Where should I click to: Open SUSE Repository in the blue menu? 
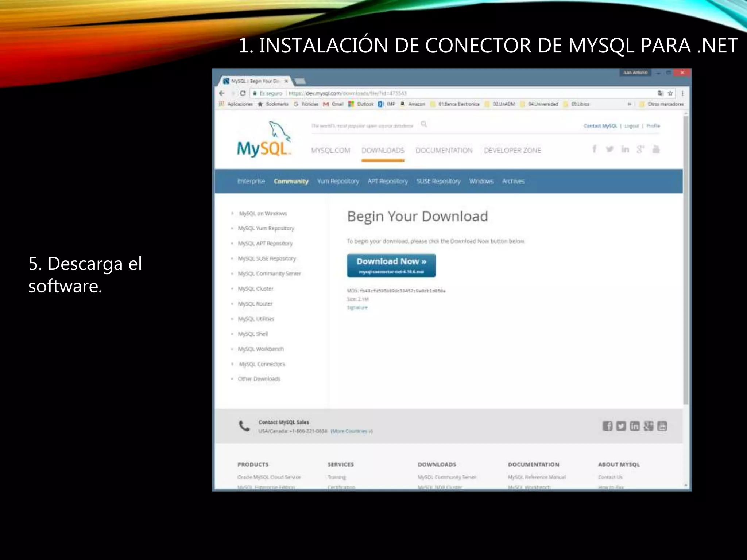[x=438, y=181]
